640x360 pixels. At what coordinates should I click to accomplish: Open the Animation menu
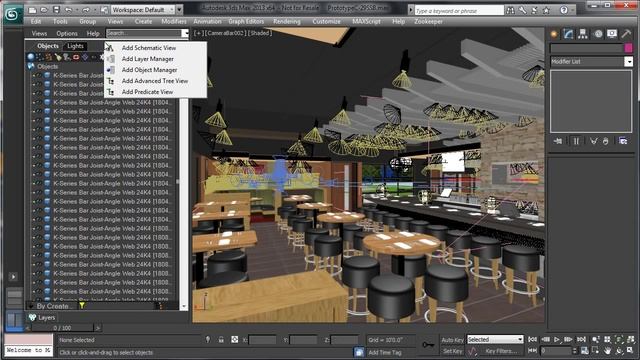pos(207,21)
